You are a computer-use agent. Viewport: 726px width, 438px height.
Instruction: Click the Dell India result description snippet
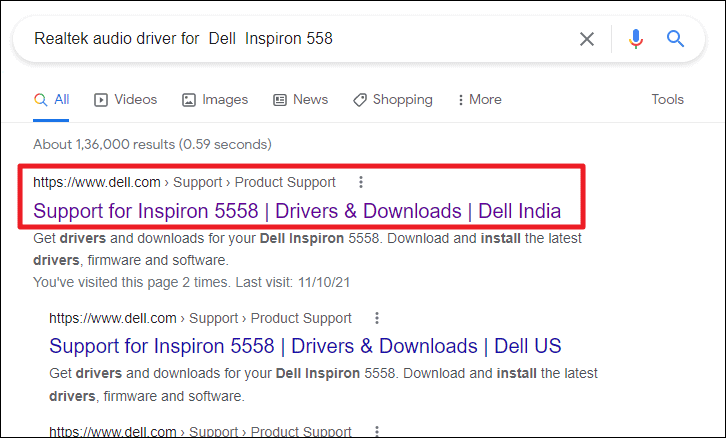(x=307, y=249)
